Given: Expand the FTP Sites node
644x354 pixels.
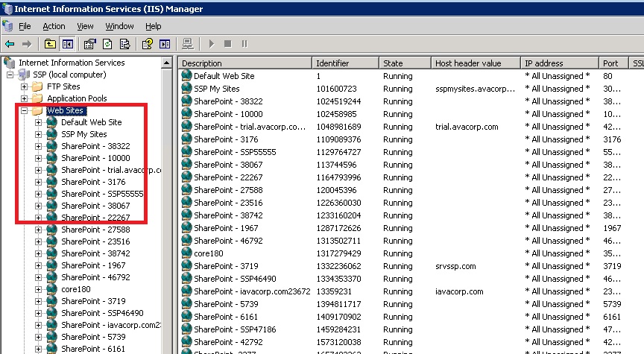Looking at the screenshot, I should 24,86.
